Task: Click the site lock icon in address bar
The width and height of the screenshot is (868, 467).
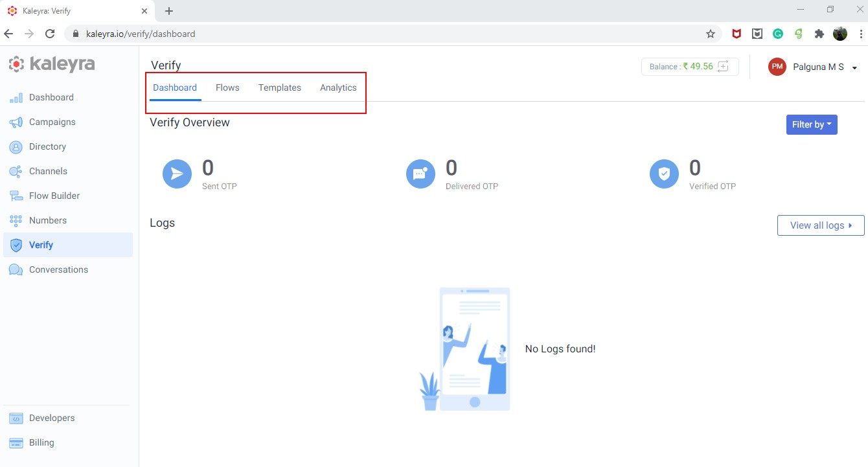Action: click(x=76, y=34)
